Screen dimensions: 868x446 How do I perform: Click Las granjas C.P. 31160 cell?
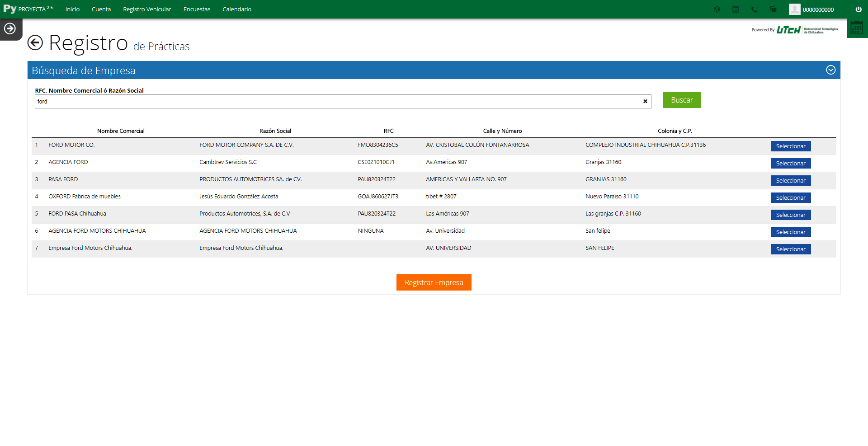click(613, 214)
